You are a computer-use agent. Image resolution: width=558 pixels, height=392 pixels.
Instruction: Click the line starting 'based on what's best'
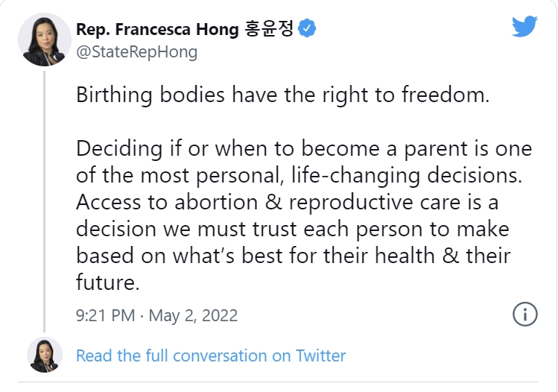tap(294, 256)
